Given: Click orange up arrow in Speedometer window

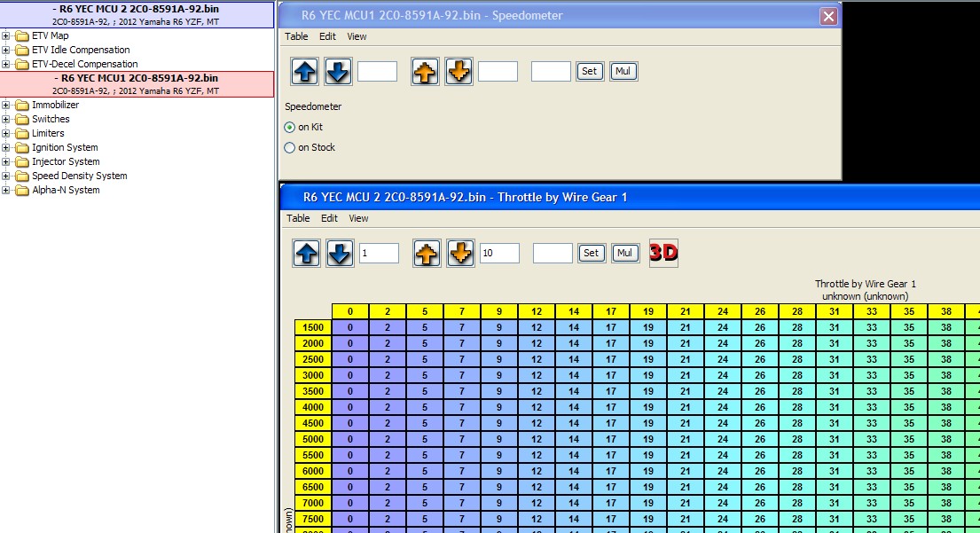Looking at the screenshot, I should pos(426,72).
